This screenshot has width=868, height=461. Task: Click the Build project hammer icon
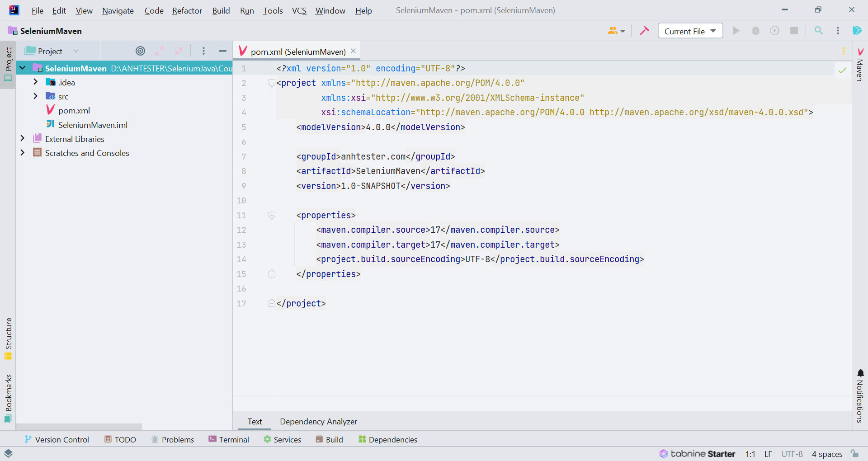point(644,31)
